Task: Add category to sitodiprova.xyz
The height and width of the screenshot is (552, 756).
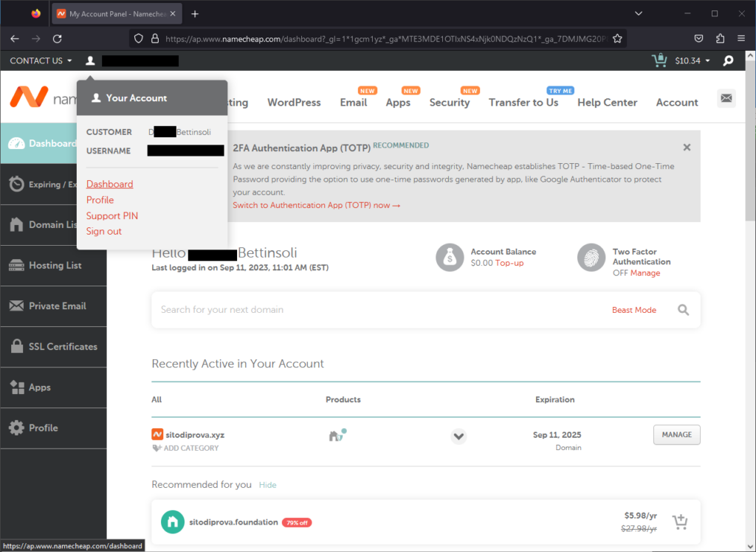Action: coord(185,448)
